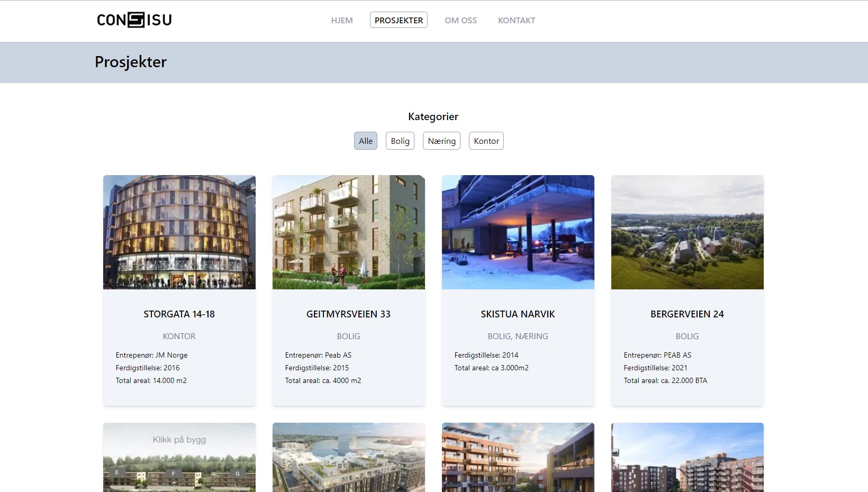Select the Alle category filter

pos(366,141)
